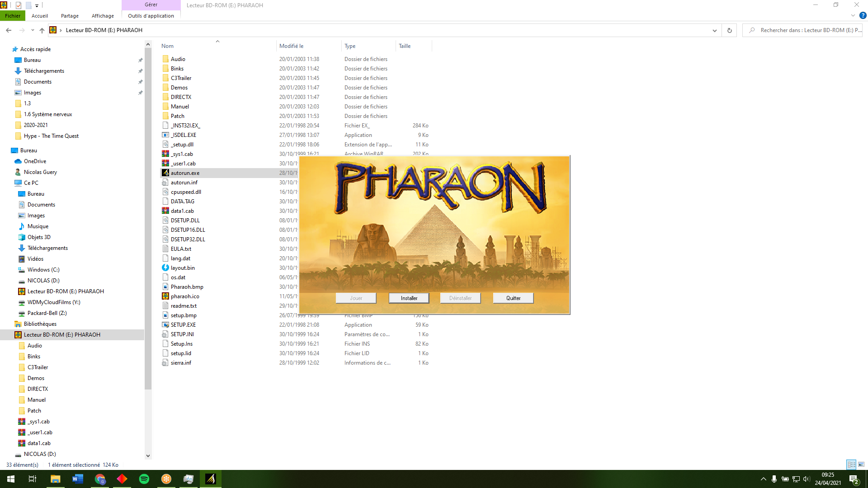
Task: Click the greyed Jouer button
Action: click(356, 298)
